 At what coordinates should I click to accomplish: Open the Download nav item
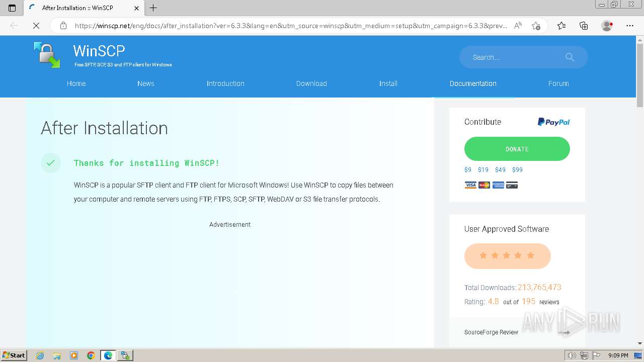click(311, 83)
